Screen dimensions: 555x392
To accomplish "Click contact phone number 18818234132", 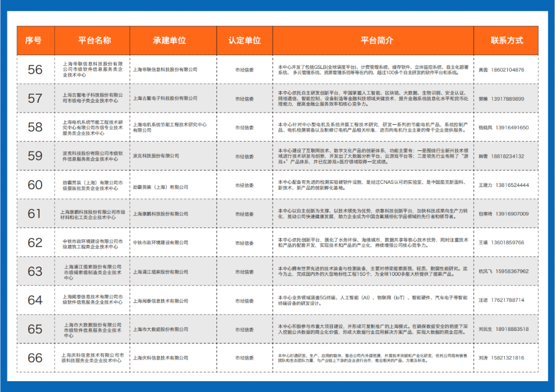I will tap(507, 156).
